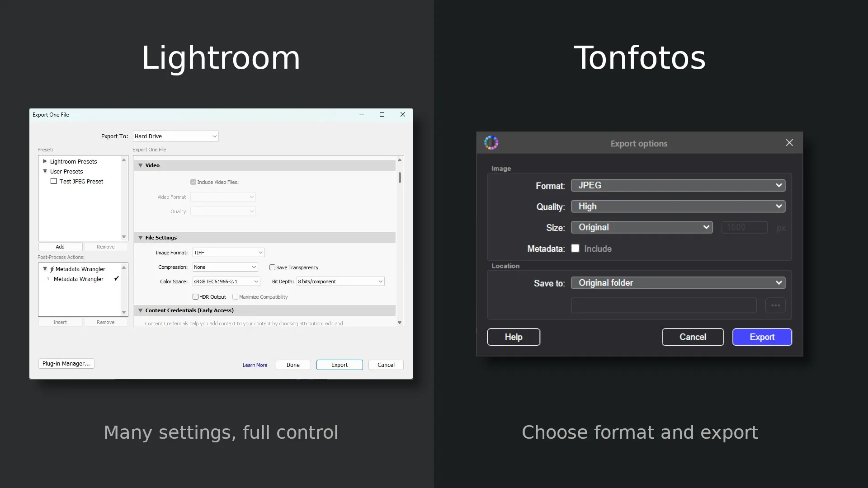Viewport: 868px width, 488px height.
Task: Click the blue Tonfotos Export button
Action: [762, 337]
